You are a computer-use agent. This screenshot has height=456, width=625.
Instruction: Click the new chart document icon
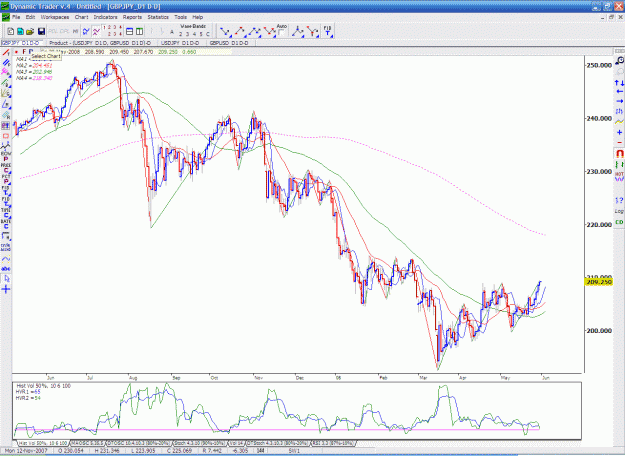coord(11,31)
